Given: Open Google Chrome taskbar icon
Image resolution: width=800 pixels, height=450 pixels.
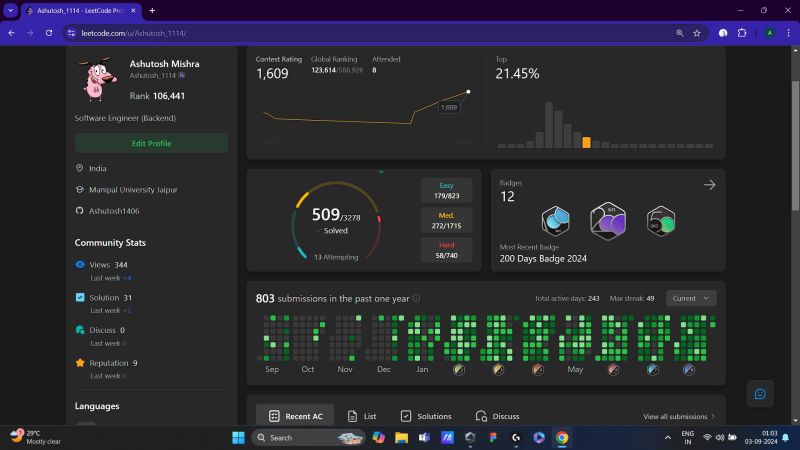Looking at the screenshot, I should click(562, 438).
